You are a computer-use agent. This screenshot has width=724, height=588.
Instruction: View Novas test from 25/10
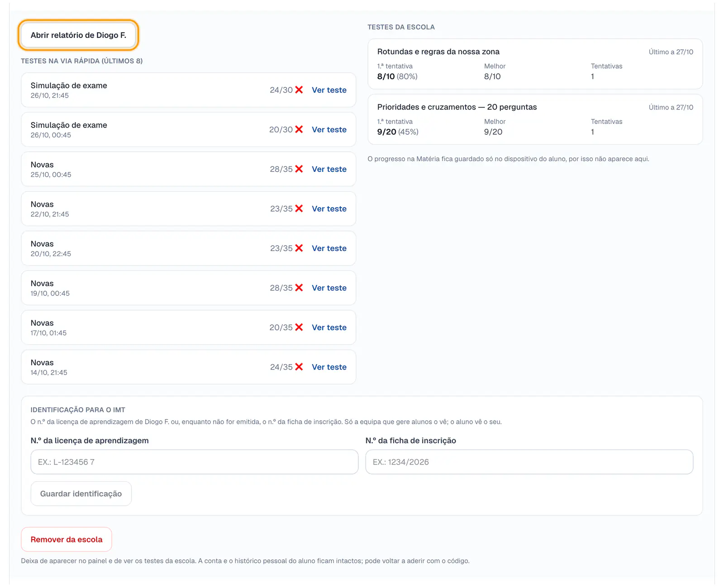329,169
